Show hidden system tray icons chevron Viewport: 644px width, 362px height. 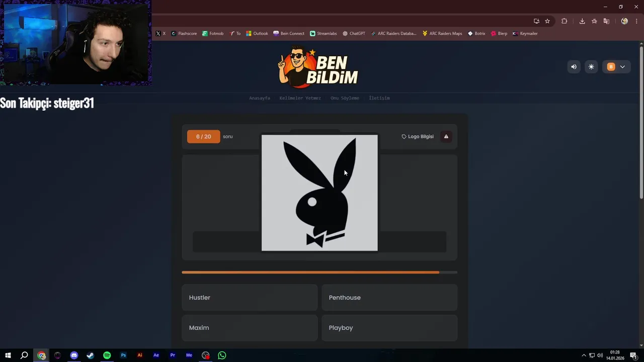tap(584, 355)
